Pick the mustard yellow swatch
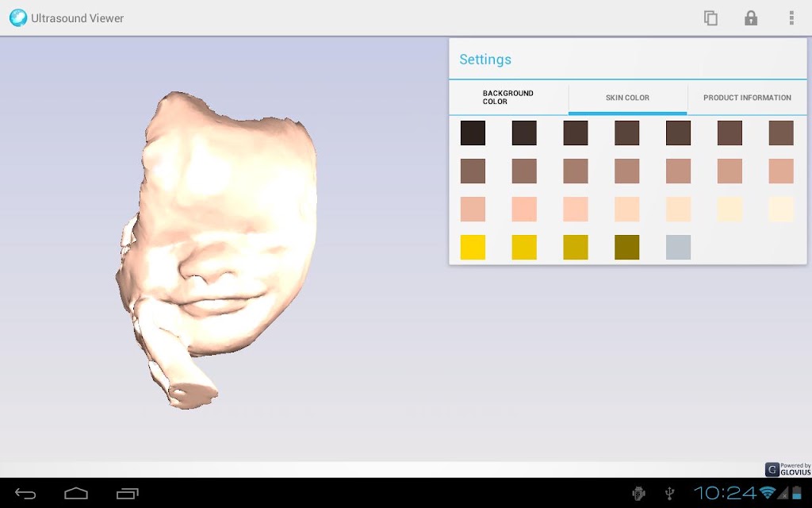This screenshot has width=812, height=508. point(576,248)
